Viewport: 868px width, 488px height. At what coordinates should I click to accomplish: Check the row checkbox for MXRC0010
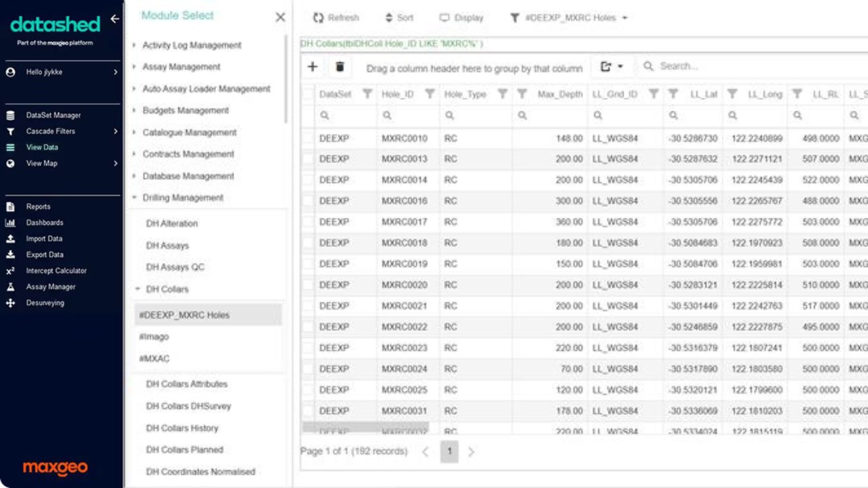[x=309, y=138]
